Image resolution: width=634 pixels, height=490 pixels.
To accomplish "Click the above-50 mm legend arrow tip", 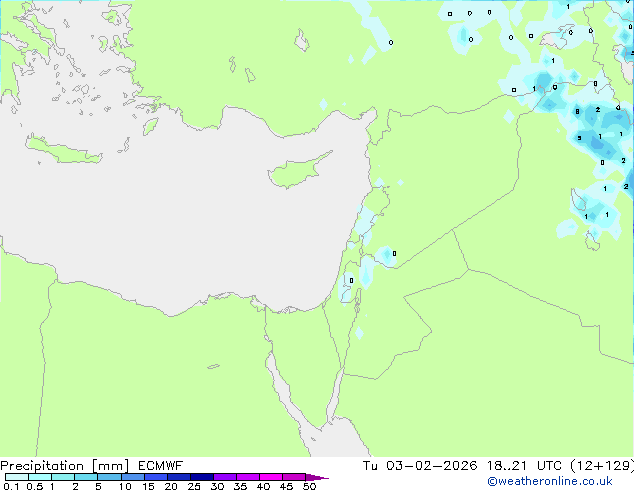I will 316,477.
